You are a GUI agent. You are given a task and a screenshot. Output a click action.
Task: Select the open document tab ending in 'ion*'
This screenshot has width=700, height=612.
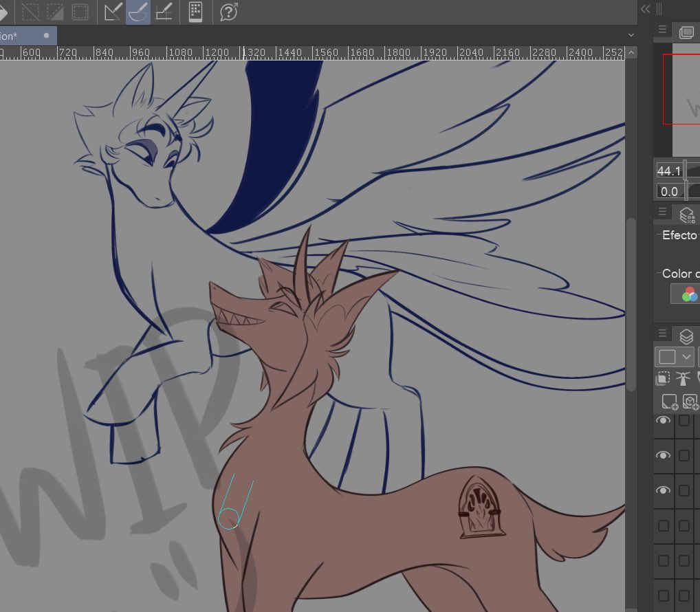28,36
